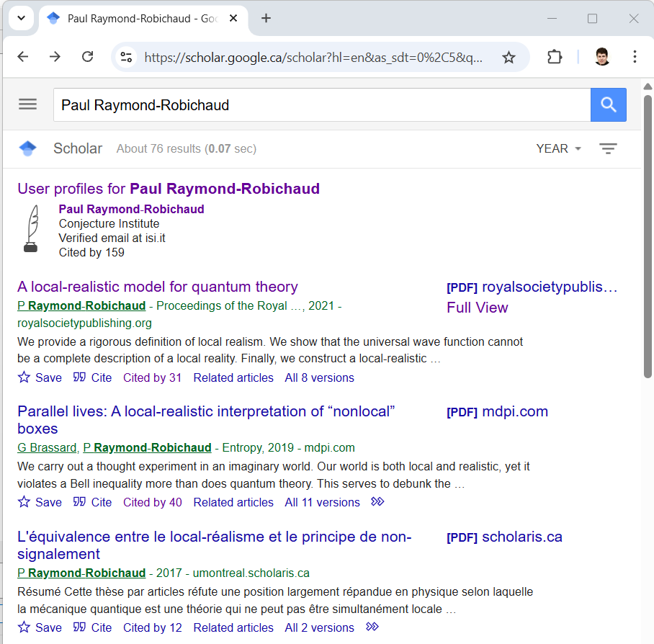Open the Chrome profile avatar
This screenshot has height=644, width=654.
point(602,57)
